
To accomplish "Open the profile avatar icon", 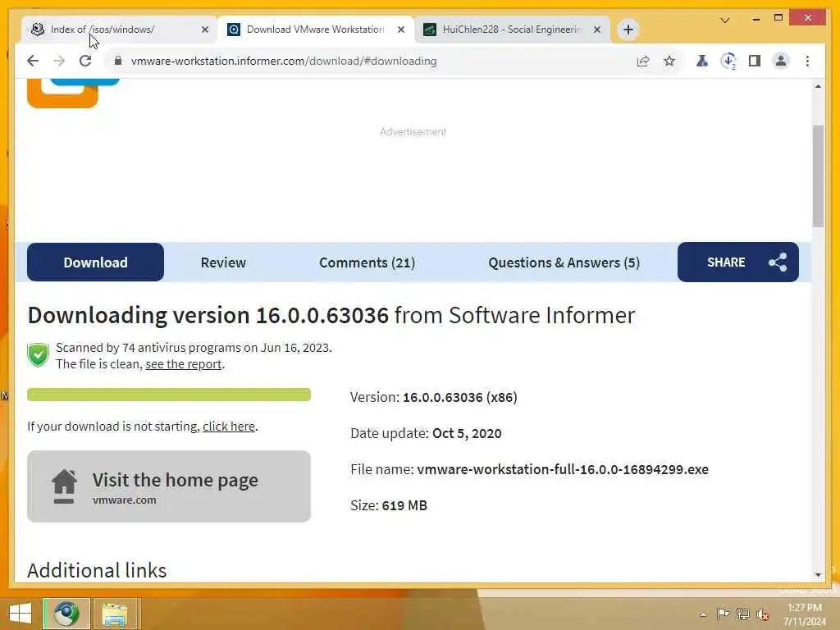I will pyautogui.click(x=781, y=61).
